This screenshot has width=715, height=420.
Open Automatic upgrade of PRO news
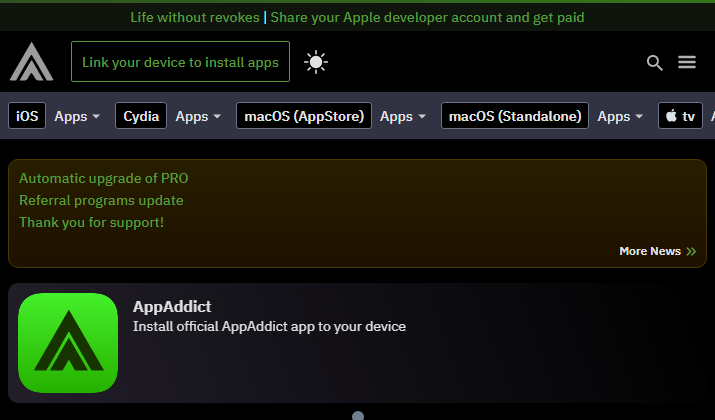104,178
